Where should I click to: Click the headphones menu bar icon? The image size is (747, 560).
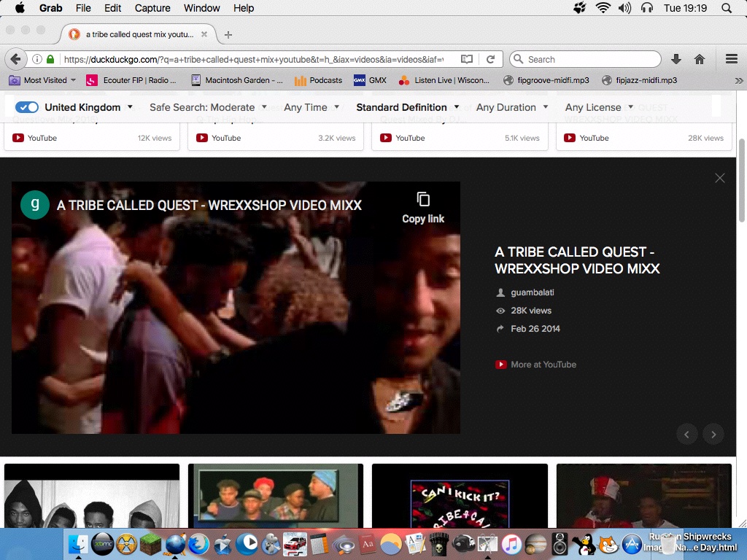[x=647, y=8]
